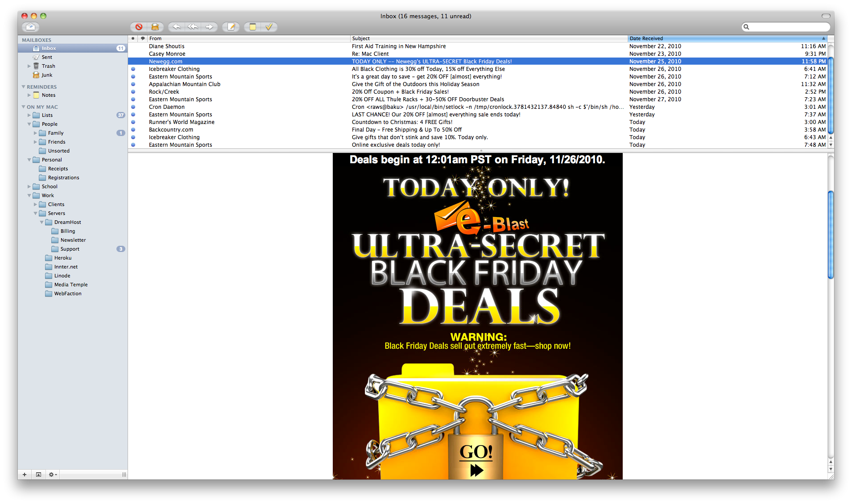Open the WebFaction folder

pos(73,293)
